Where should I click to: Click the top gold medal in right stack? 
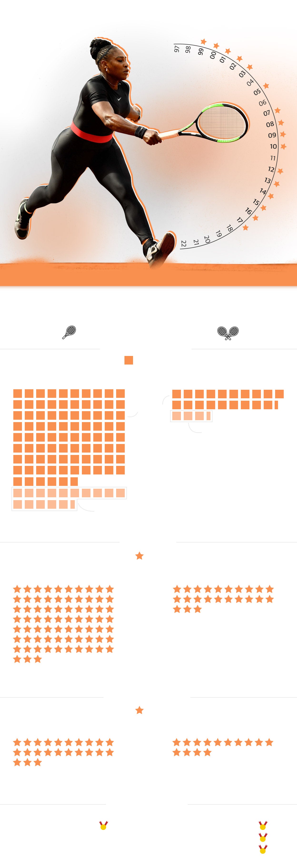263,825
